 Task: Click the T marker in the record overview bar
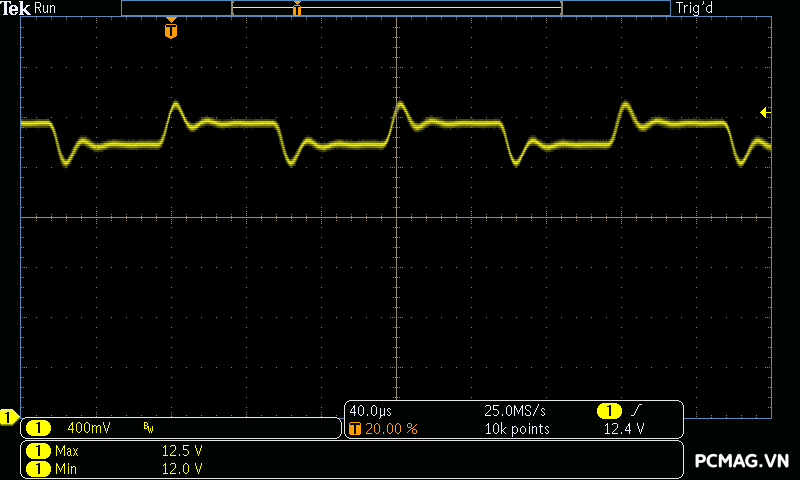tap(296, 9)
